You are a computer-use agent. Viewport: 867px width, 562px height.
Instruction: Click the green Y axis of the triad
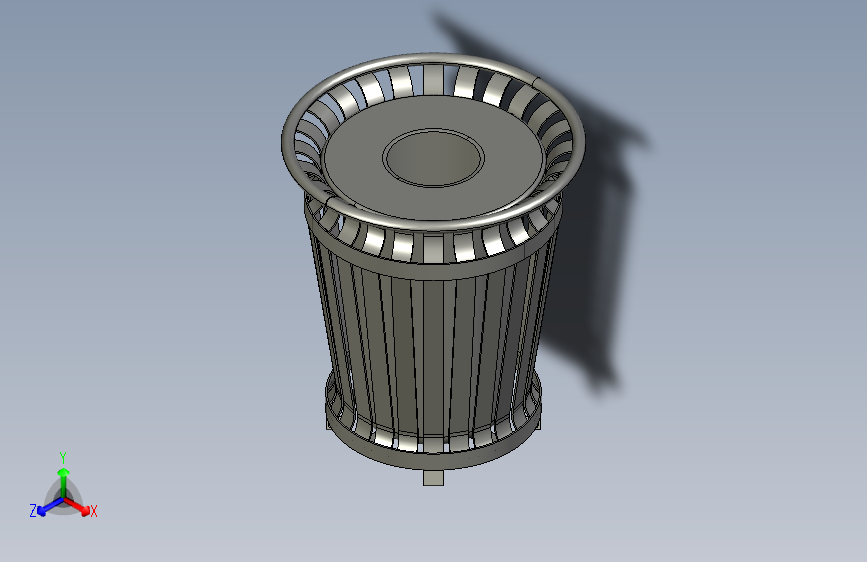(64, 482)
